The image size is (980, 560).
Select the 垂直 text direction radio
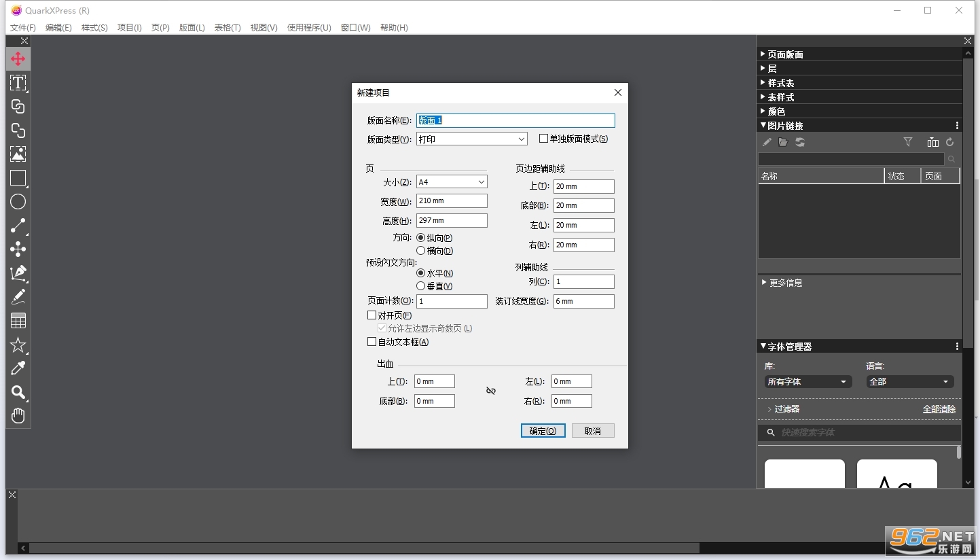421,286
